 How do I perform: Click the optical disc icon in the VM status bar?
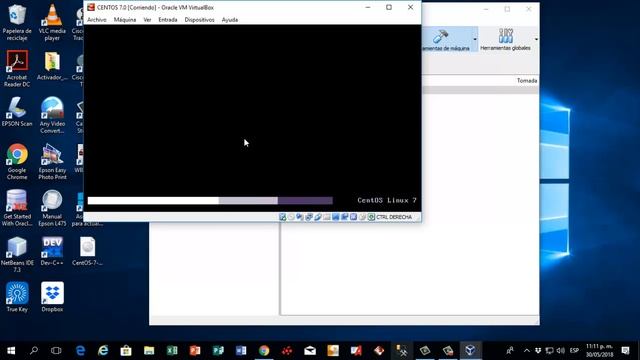coord(291,217)
